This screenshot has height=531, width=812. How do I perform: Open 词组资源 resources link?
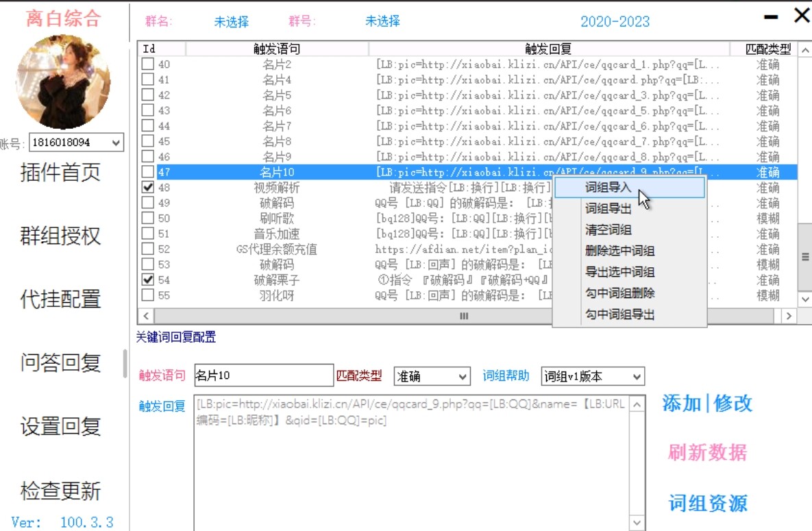[707, 504]
